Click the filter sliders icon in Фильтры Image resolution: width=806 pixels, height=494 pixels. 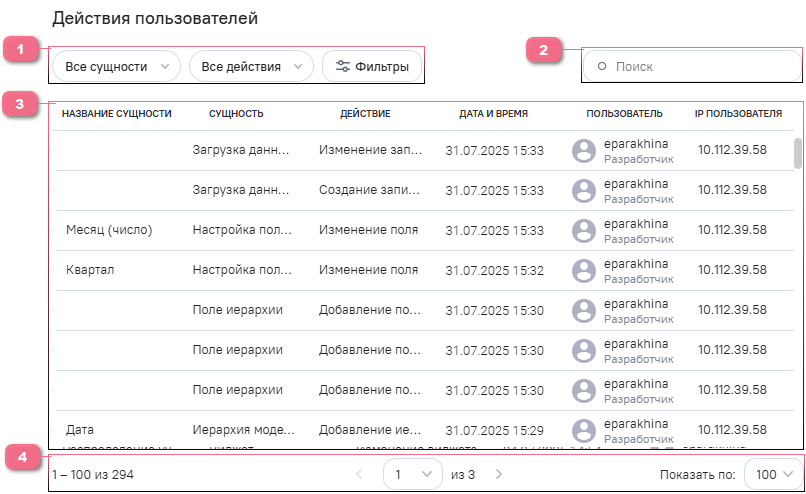(x=343, y=67)
